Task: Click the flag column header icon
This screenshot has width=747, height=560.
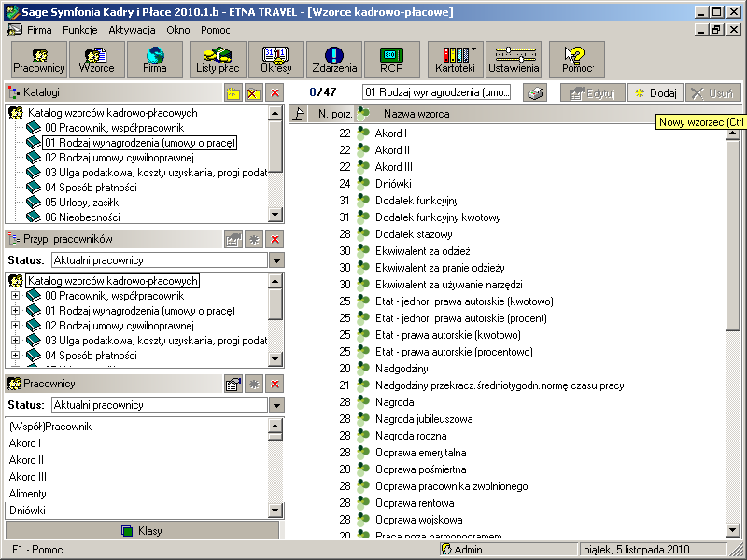Action: (299, 114)
